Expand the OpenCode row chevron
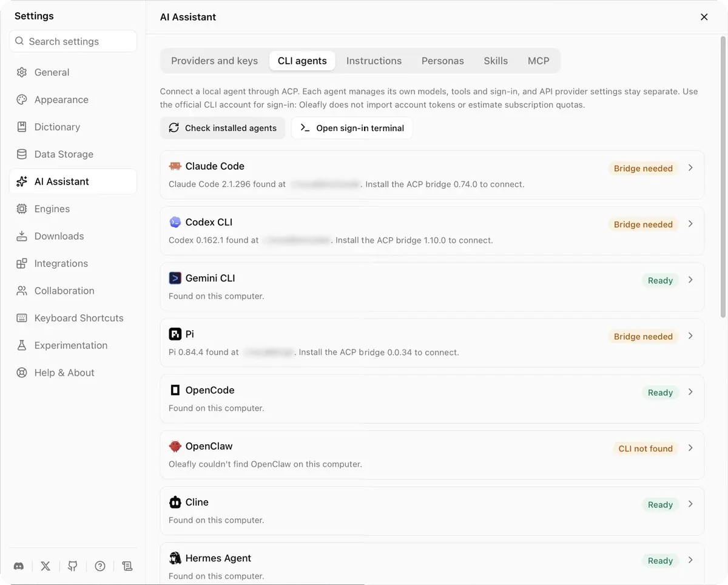The image size is (728, 585). (x=690, y=392)
